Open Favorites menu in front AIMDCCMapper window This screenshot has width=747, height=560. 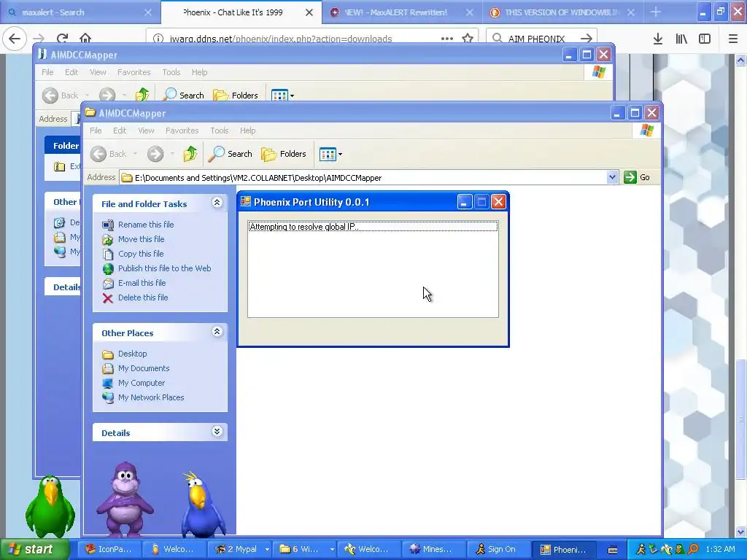(182, 131)
